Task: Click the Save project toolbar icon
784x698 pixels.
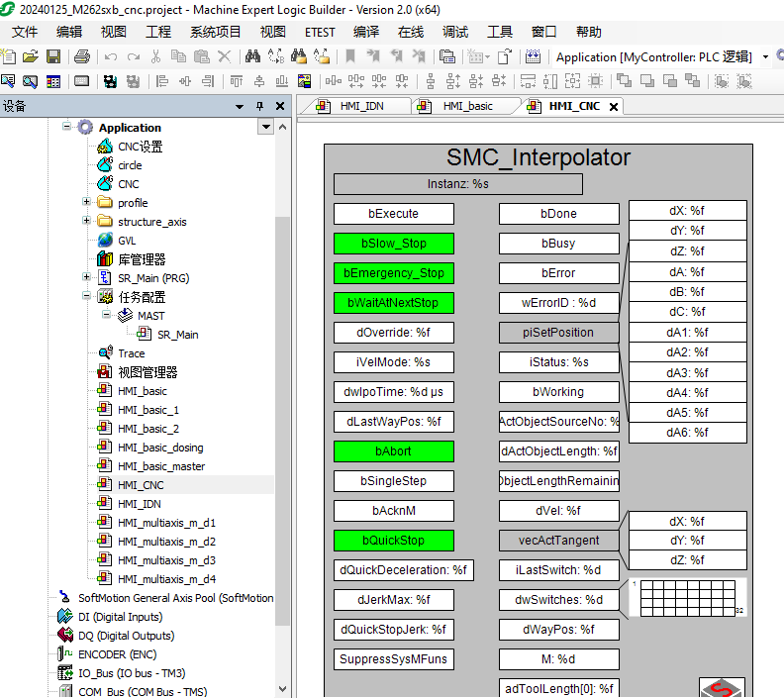Action: click(x=53, y=56)
